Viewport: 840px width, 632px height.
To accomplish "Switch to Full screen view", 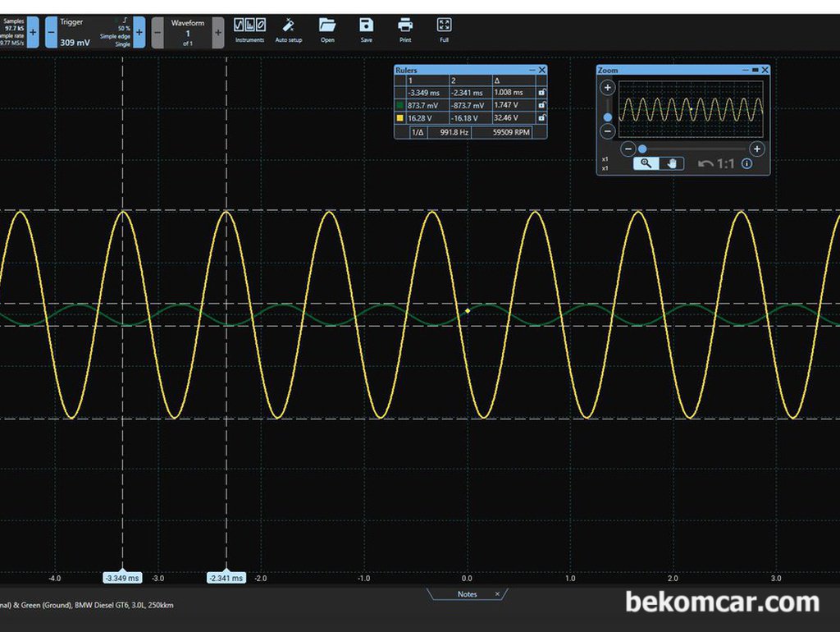I will (444, 30).
